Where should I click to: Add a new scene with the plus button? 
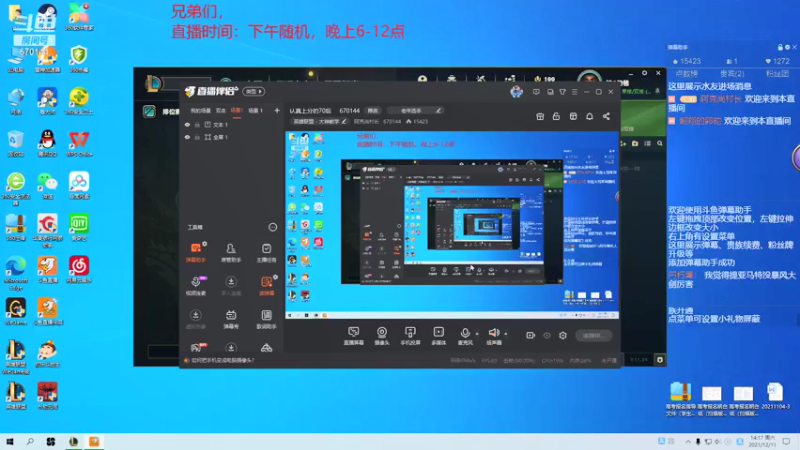point(277,110)
